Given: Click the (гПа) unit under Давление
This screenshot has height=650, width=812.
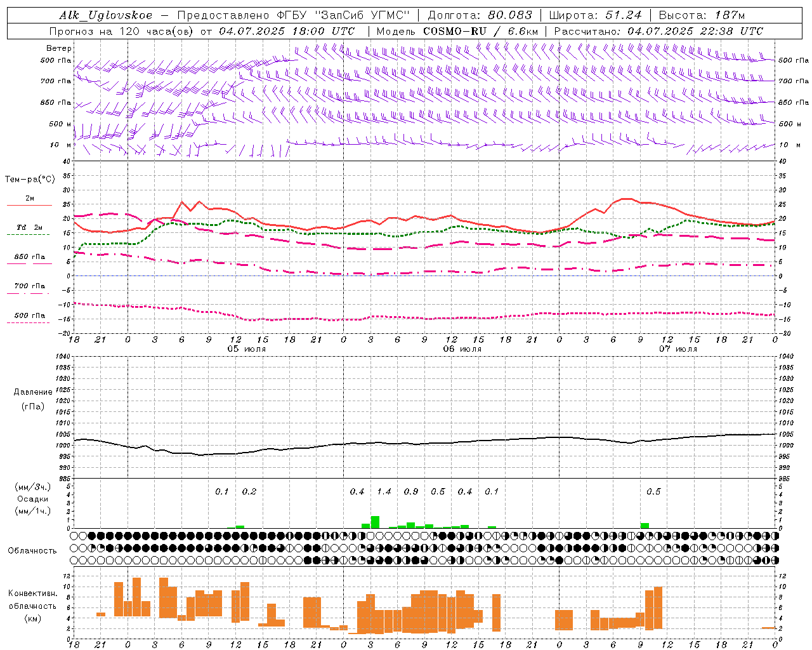Looking at the screenshot, I should pyautogui.click(x=33, y=406).
